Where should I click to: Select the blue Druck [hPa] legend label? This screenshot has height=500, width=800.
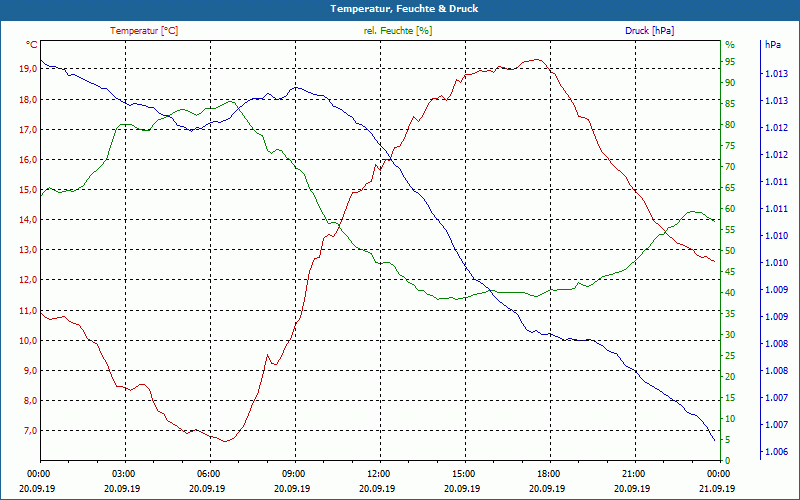point(649,31)
